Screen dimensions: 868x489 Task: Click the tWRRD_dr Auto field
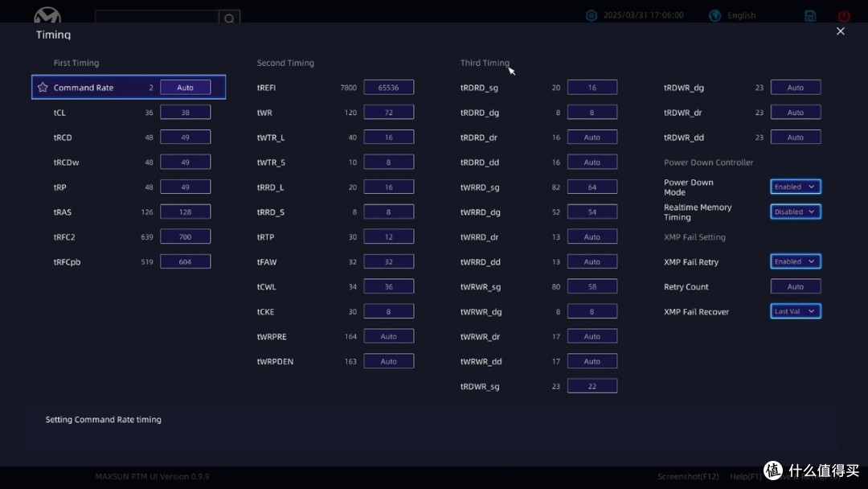click(592, 237)
